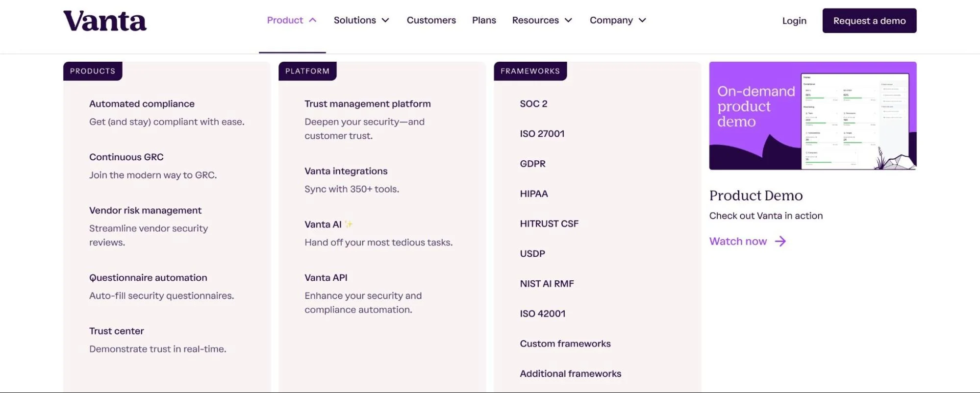Expand the Company dropdown chevron
The width and height of the screenshot is (980, 393).
[x=642, y=20]
